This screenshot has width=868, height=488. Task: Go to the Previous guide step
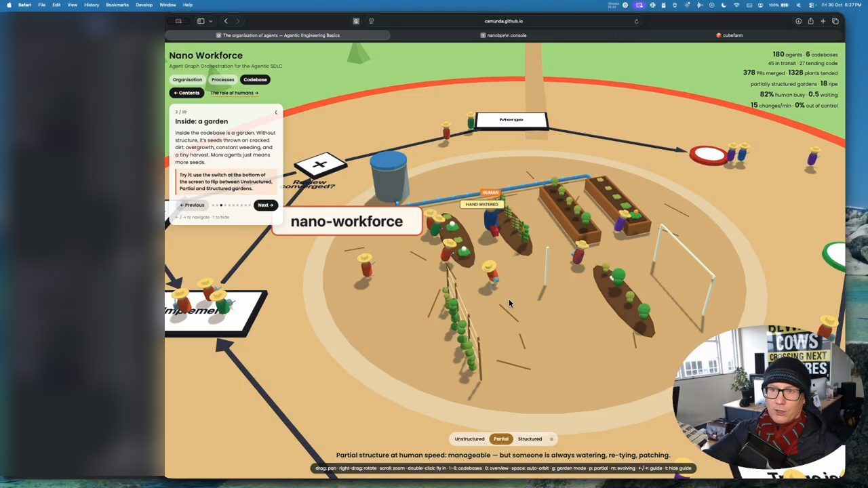pos(192,205)
